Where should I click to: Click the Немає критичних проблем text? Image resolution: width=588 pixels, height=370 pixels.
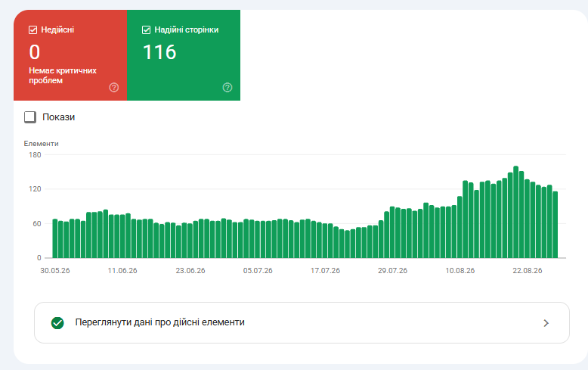coord(63,76)
